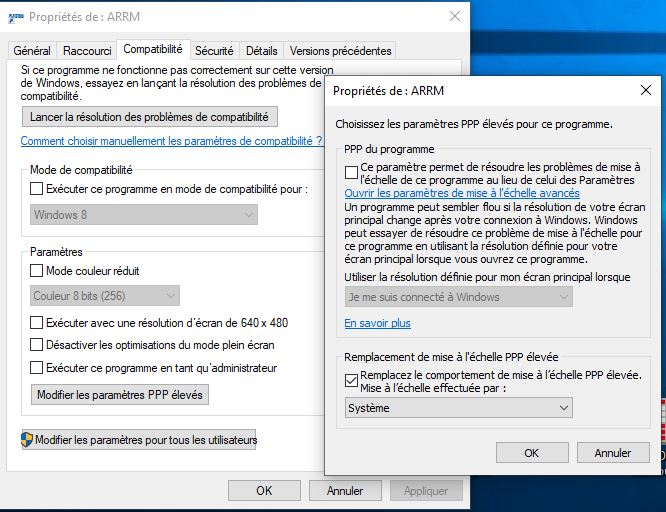Close the PPP settings dialog
Screen dimensions: 666x512
pos(645,91)
